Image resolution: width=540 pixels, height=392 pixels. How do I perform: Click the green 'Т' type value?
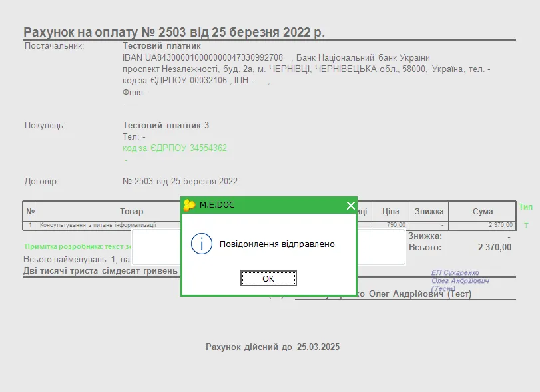pyautogui.click(x=526, y=226)
